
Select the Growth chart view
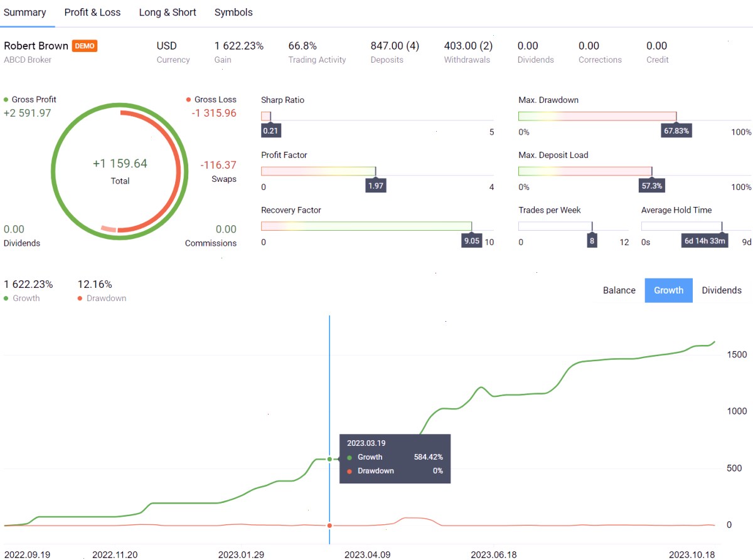(x=669, y=290)
